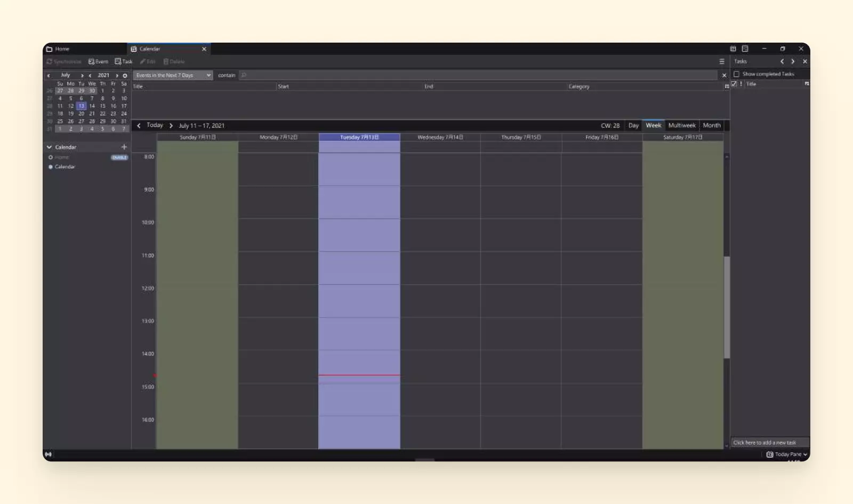Click the Edit pencil toolbar button
The image size is (853, 504).
point(148,62)
